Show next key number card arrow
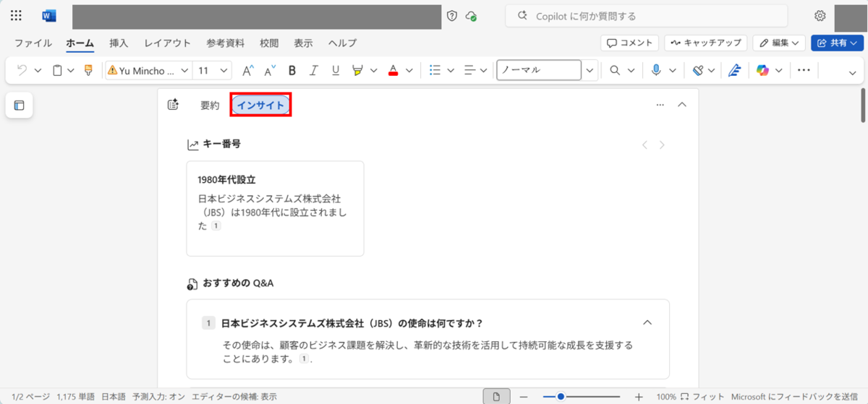868x404 pixels. coord(662,145)
